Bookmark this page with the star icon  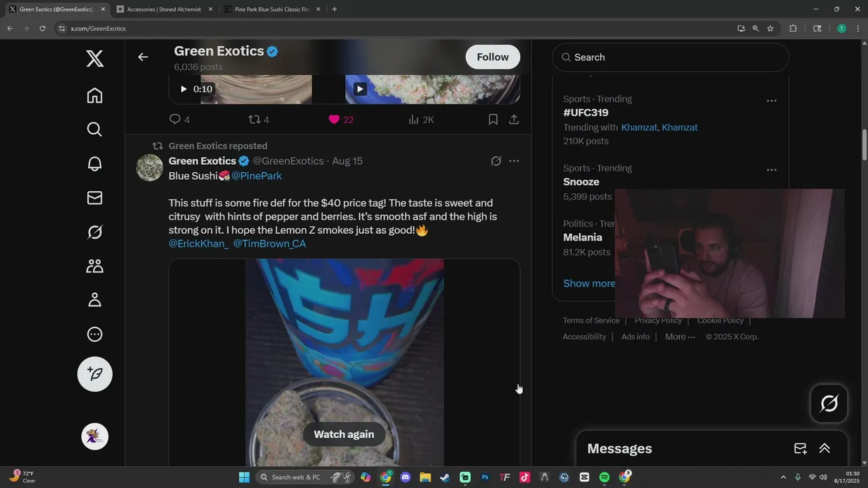point(770,28)
